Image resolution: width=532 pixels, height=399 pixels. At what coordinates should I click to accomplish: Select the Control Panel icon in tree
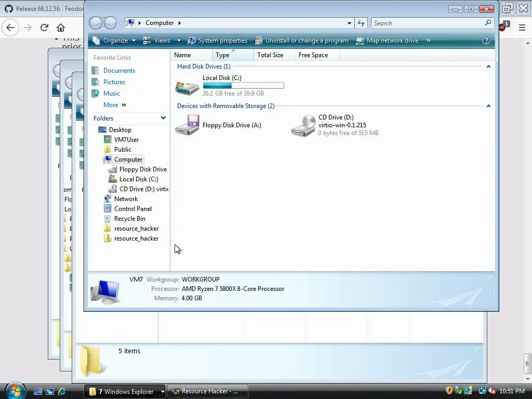click(x=108, y=209)
